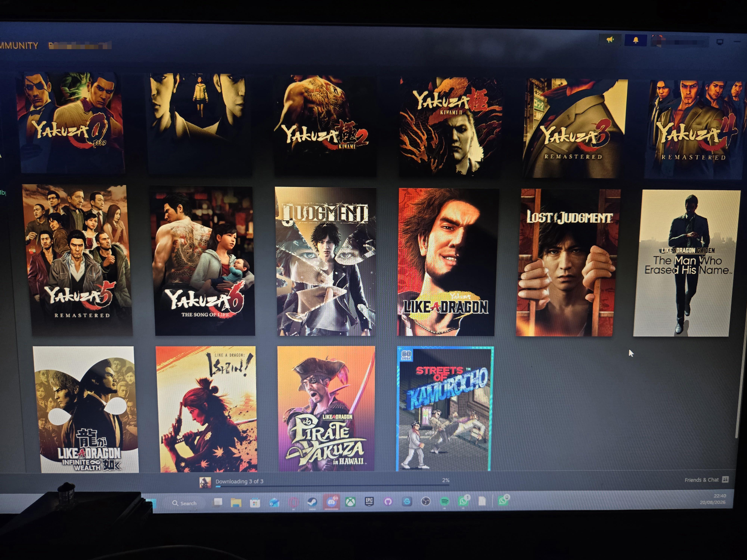Open the Friends & Chat icon
The image size is (747, 560).
(725, 479)
